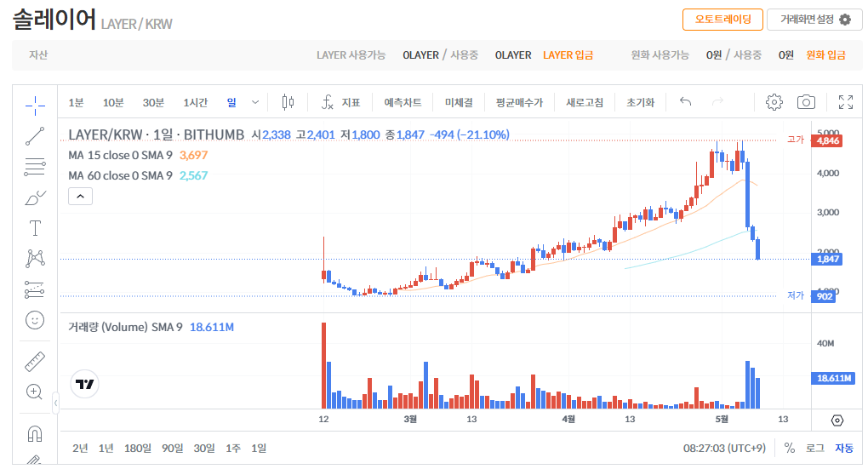Open the emoji icons tool

pos(35,320)
